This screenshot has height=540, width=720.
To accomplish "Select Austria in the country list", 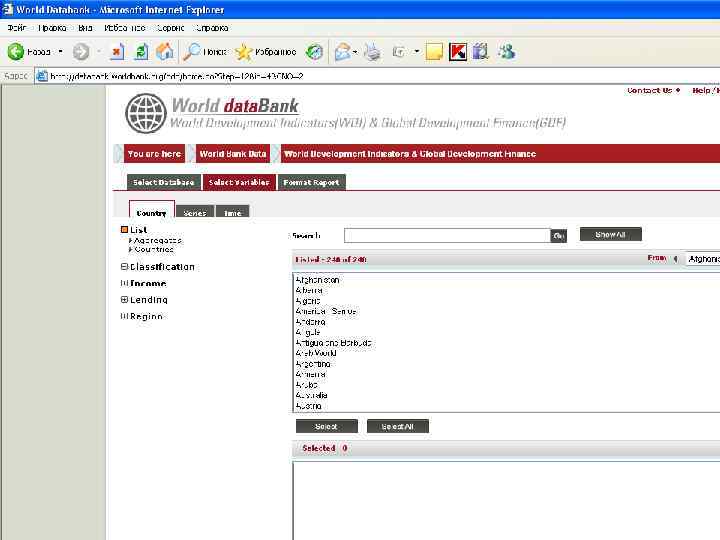I will pyautogui.click(x=309, y=405).
